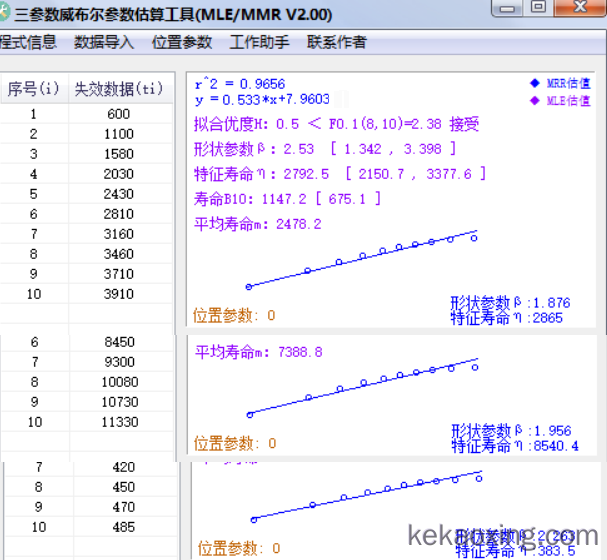Click the 形状参数β: 2.53 line
The width and height of the screenshot is (607, 560).
325,149
